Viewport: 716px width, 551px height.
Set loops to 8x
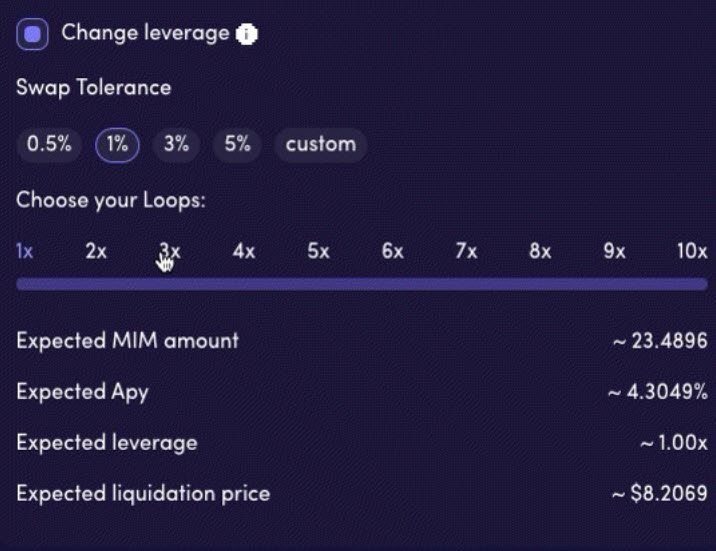pos(540,251)
